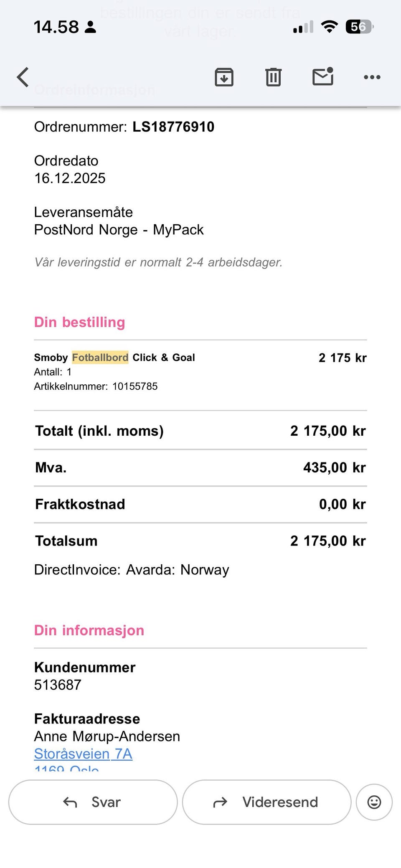Viewport: 401px width, 868px height.
Task: Tap the Wi-Fi indicator in status bar
Action: (x=329, y=27)
